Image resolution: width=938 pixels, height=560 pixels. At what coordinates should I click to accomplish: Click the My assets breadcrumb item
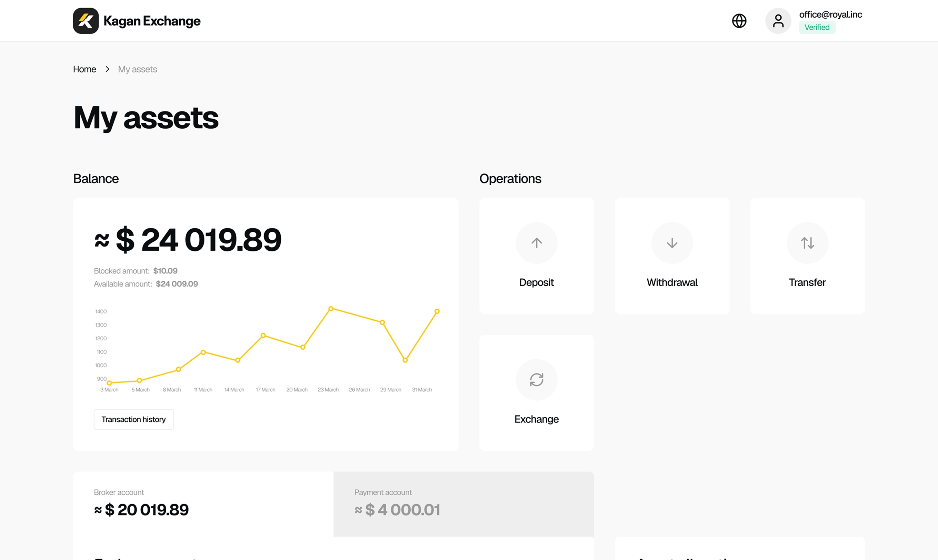coord(137,69)
